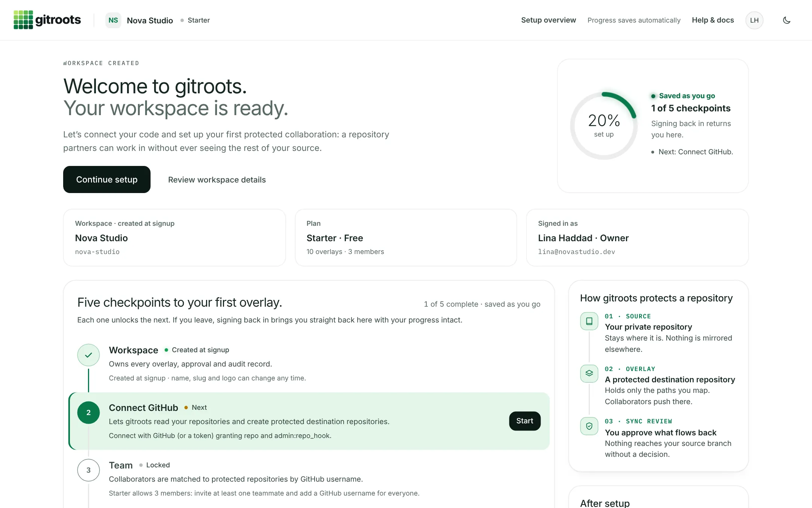Click 'A protected destination repository' heading

(670, 380)
